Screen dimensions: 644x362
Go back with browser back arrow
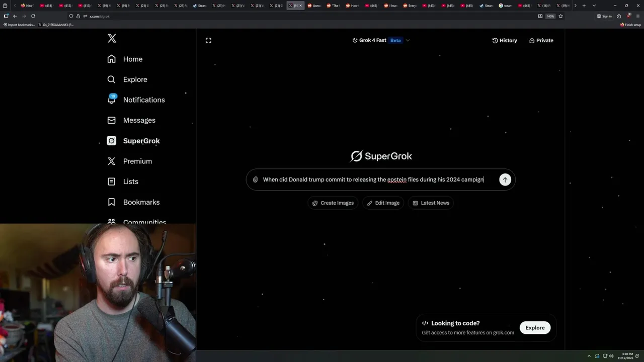[15, 16]
